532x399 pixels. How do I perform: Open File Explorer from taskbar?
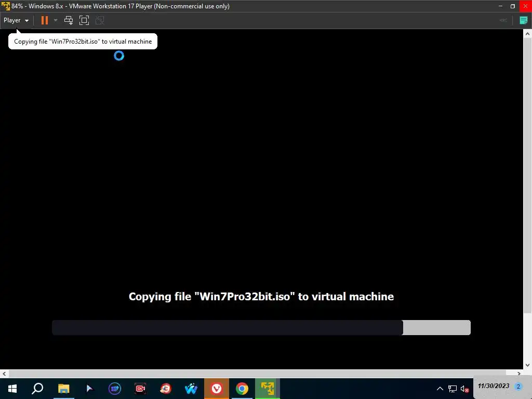(x=63, y=389)
